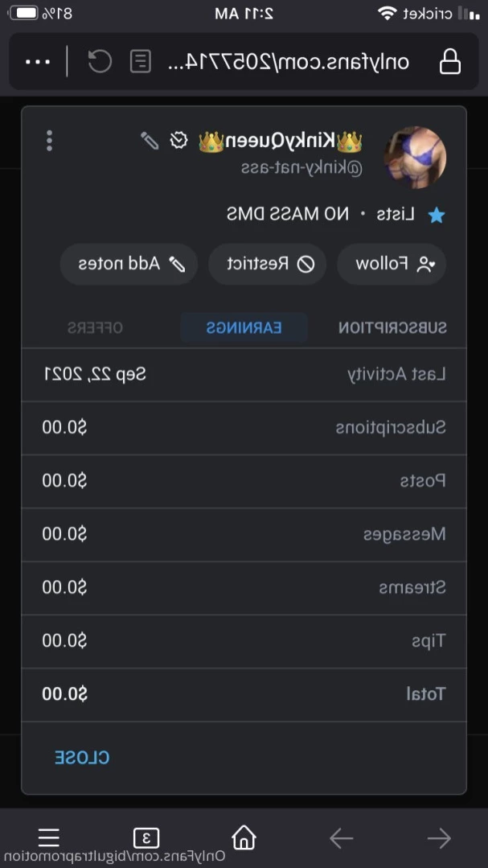The image size is (488, 868).
Task: Open the reader view page icon
Action: click(x=141, y=61)
